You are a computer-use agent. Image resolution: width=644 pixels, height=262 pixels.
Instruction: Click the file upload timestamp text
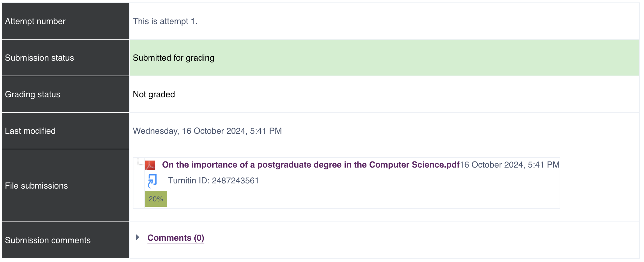[509, 165]
